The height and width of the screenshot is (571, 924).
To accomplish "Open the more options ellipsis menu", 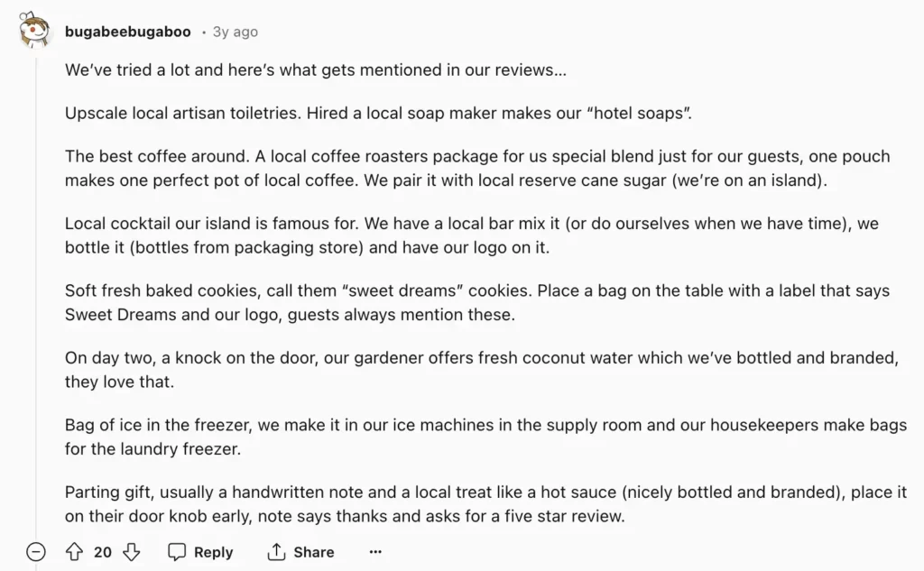I will [x=375, y=551].
